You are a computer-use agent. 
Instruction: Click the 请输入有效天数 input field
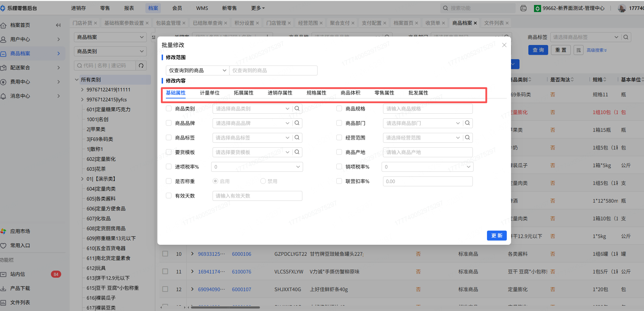(x=257, y=196)
